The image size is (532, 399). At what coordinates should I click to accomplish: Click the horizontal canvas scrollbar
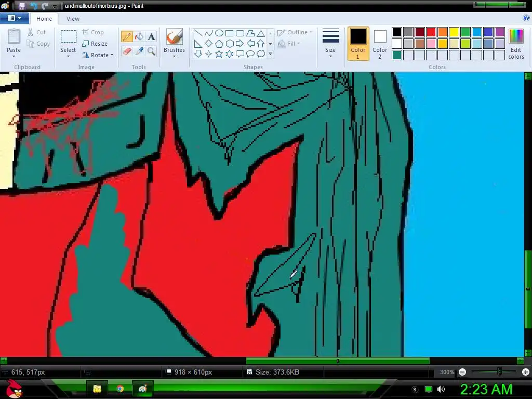[338, 361]
